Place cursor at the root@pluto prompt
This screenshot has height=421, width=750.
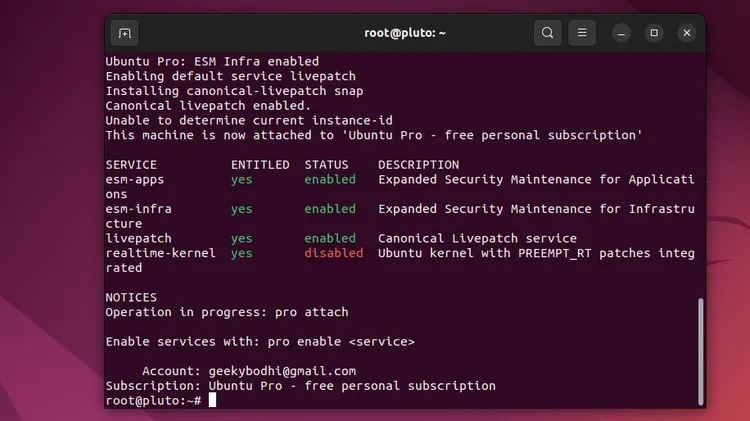(x=212, y=400)
